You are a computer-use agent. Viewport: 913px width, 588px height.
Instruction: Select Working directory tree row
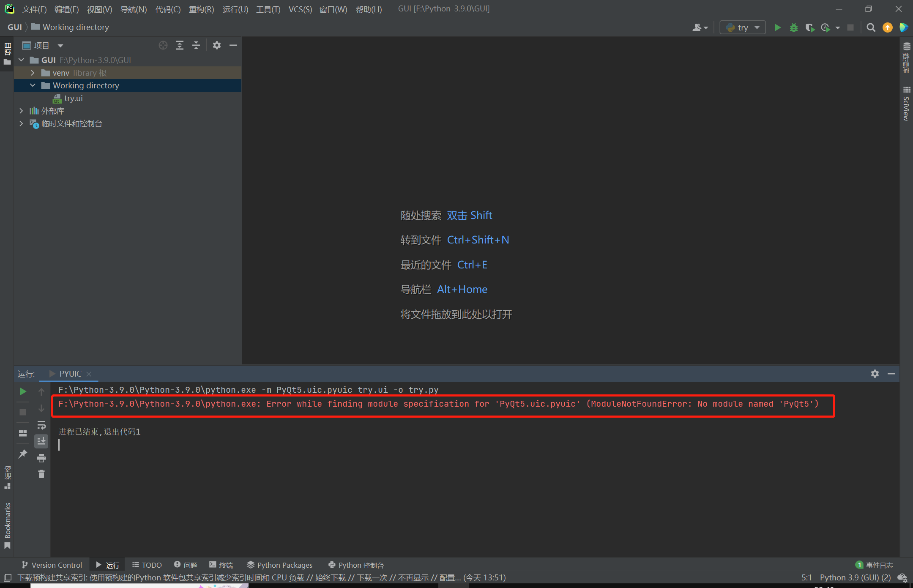tap(128, 85)
